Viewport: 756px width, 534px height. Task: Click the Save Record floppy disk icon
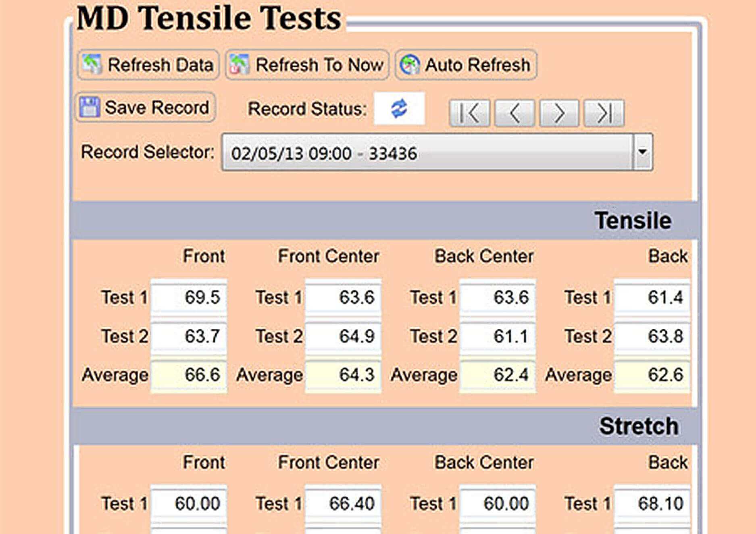[x=90, y=108]
